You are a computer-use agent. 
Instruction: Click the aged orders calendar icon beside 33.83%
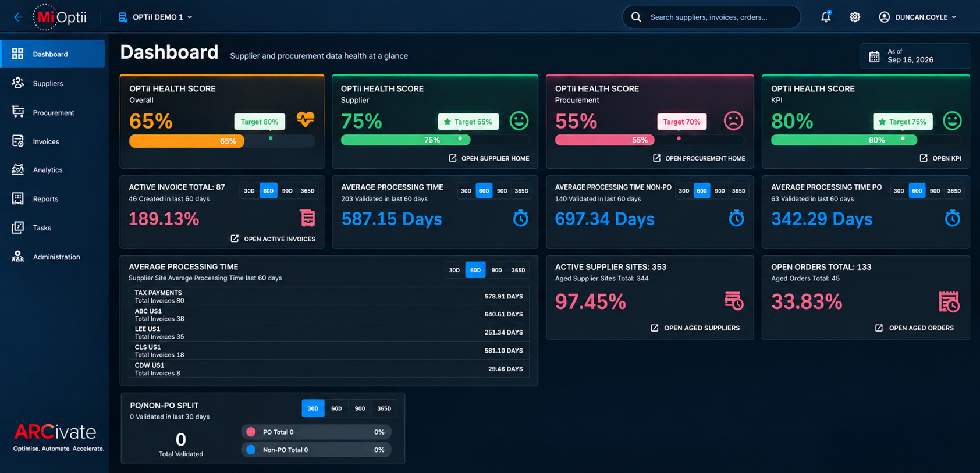[x=949, y=301]
